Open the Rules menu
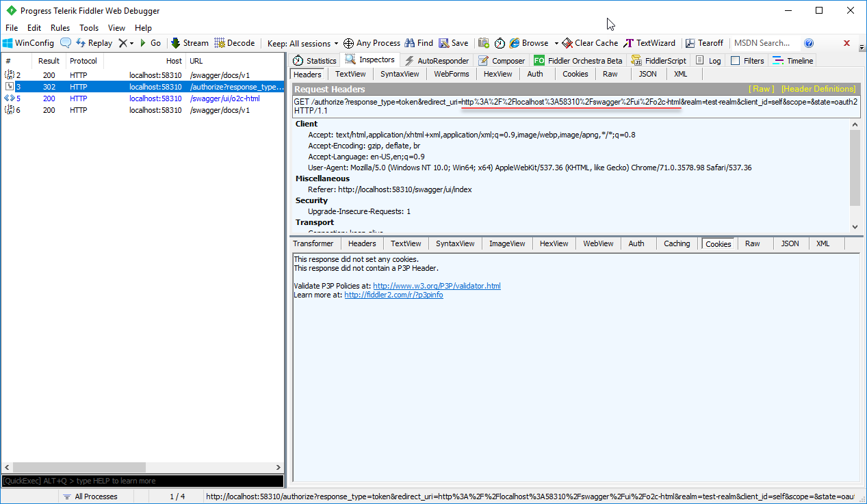This screenshot has height=504, width=867. click(x=60, y=28)
